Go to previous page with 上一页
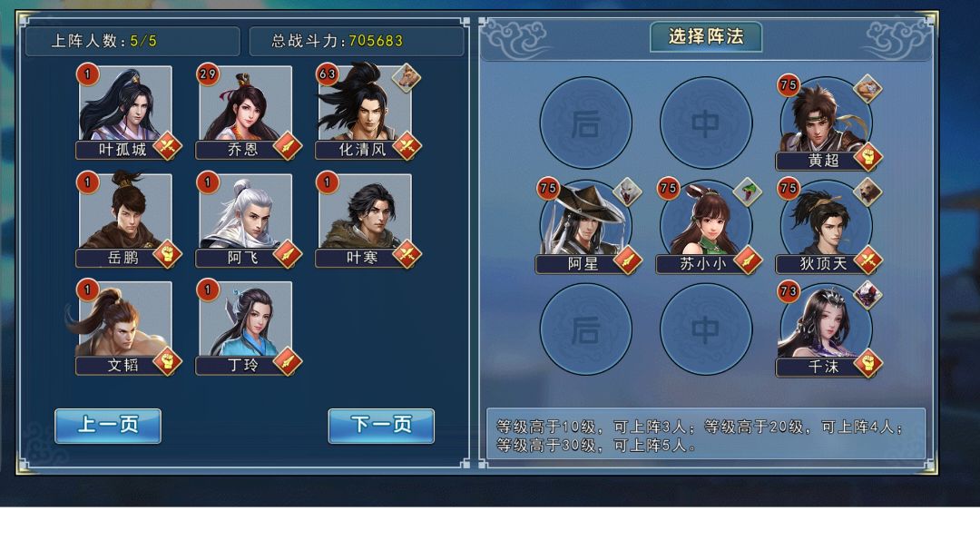Viewport: 980px width, 550px height. (108, 426)
